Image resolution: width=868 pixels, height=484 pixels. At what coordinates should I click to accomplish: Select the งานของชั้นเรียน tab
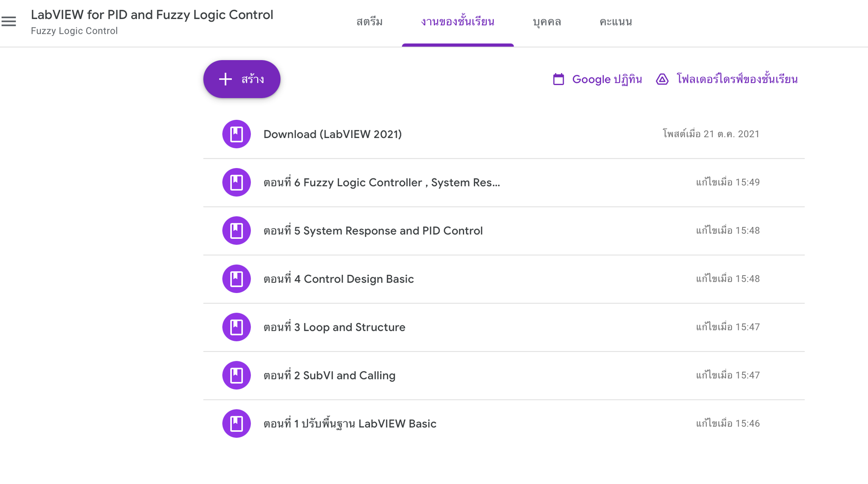tap(458, 22)
